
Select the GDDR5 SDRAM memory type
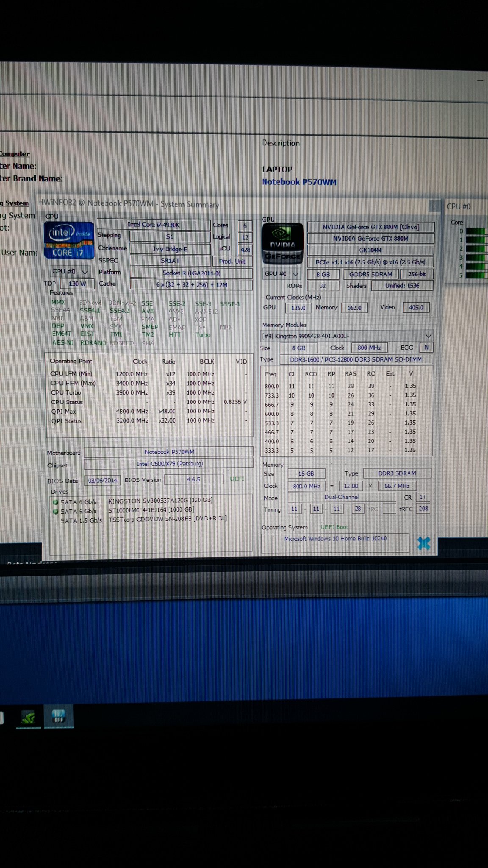click(x=371, y=274)
